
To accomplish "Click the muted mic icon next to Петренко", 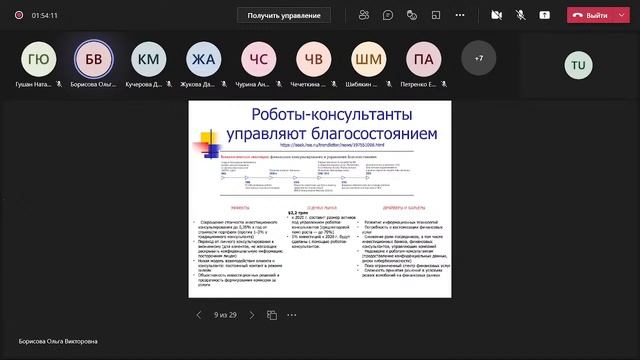I will [x=444, y=84].
